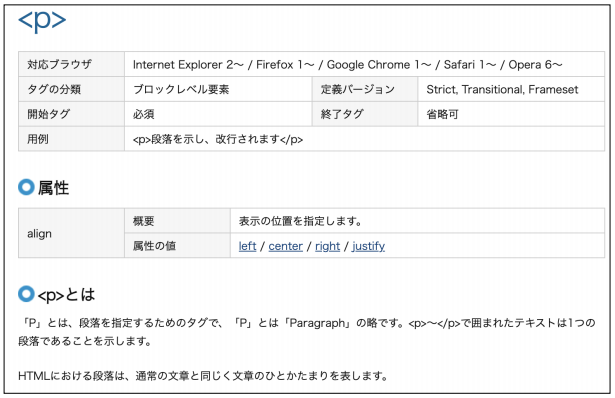Follow the justify attribute value link
This screenshot has height=398, width=615.
click(x=368, y=246)
